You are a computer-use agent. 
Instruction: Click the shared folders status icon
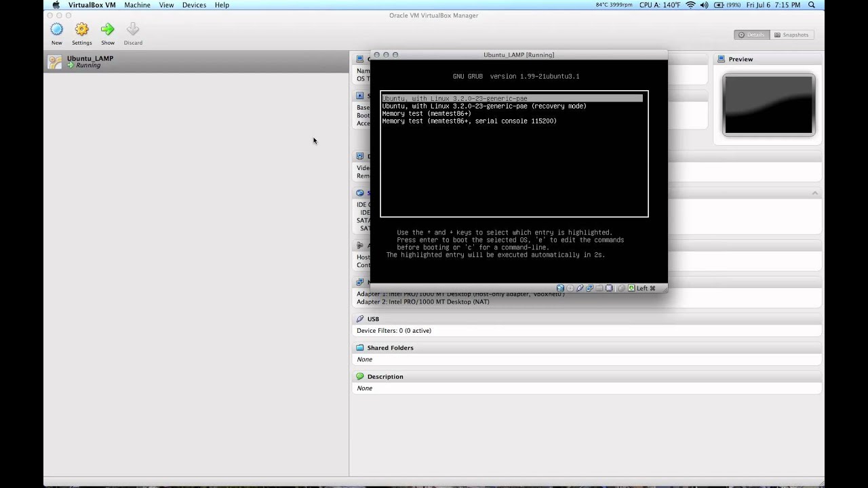(599, 288)
